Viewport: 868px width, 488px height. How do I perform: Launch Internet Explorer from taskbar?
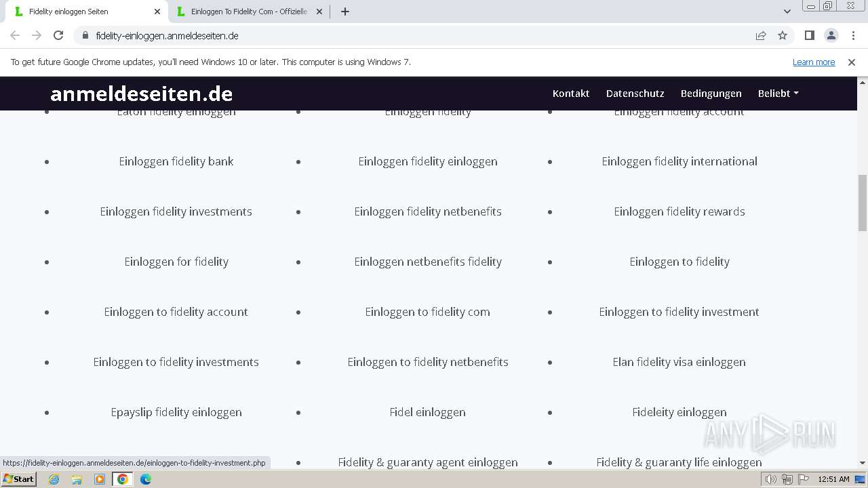click(x=54, y=479)
